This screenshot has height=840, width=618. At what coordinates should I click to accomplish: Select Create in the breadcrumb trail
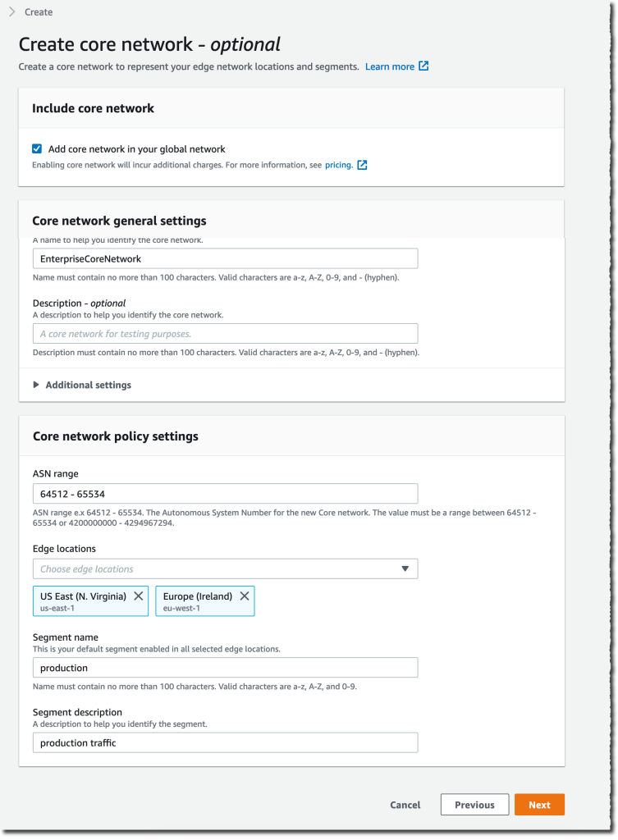pos(39,11)
